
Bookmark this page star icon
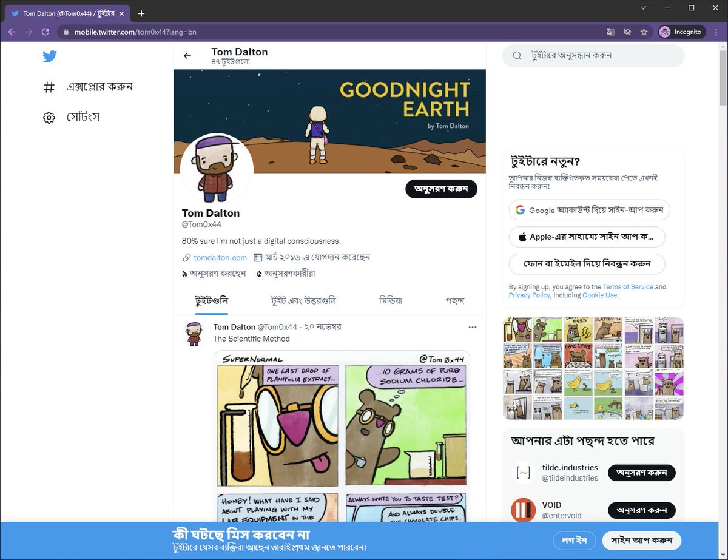coord(644,32)
